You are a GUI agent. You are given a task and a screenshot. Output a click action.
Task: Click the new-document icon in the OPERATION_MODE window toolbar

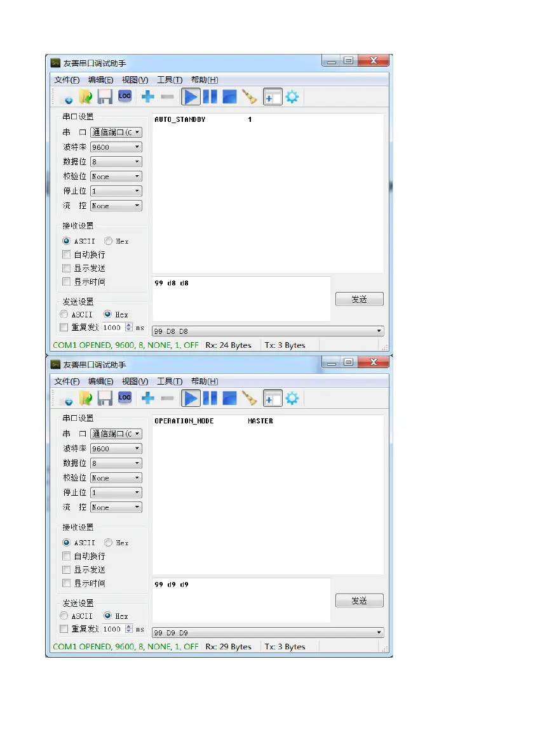click(68, 399)
